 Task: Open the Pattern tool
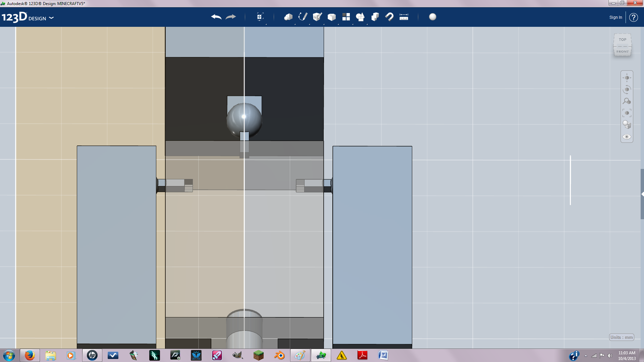click(x=346, y=17)
